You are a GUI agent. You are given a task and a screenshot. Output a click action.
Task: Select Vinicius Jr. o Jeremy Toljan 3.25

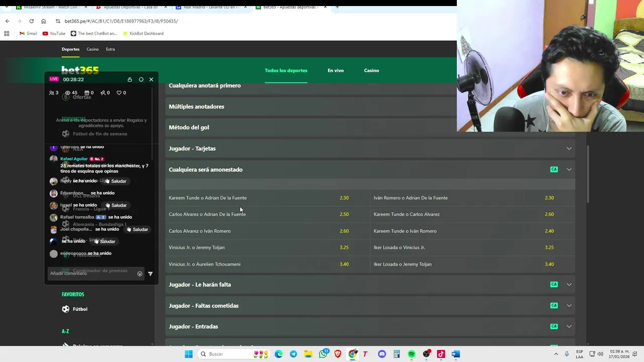click(268, 247)
